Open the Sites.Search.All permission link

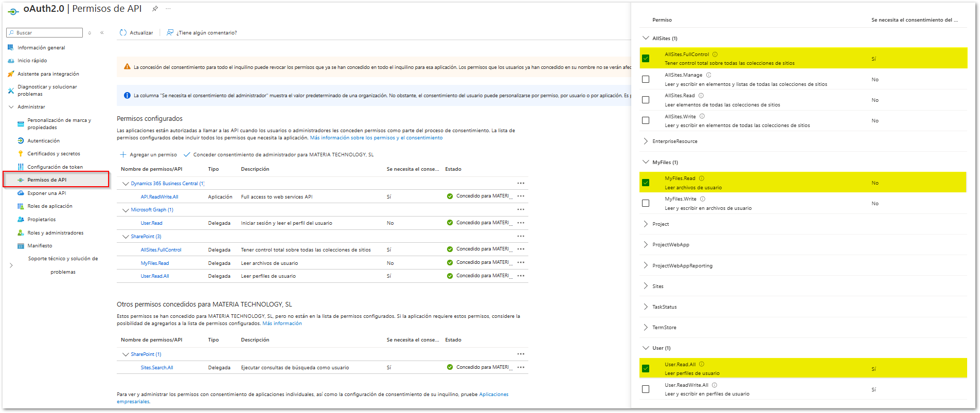157,368
